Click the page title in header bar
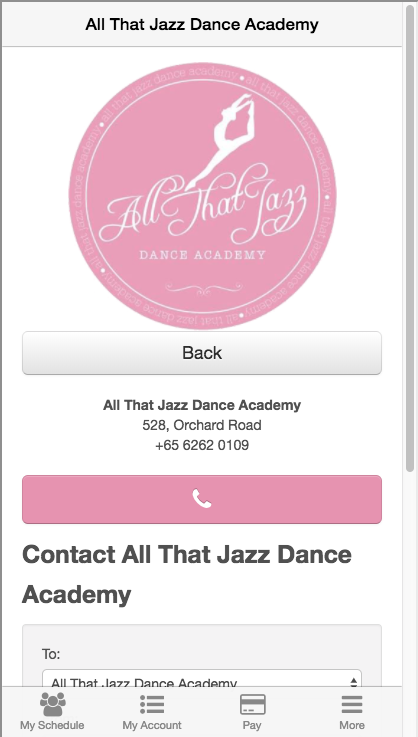This screenshot has height=737, width=418. pos(202,24)
